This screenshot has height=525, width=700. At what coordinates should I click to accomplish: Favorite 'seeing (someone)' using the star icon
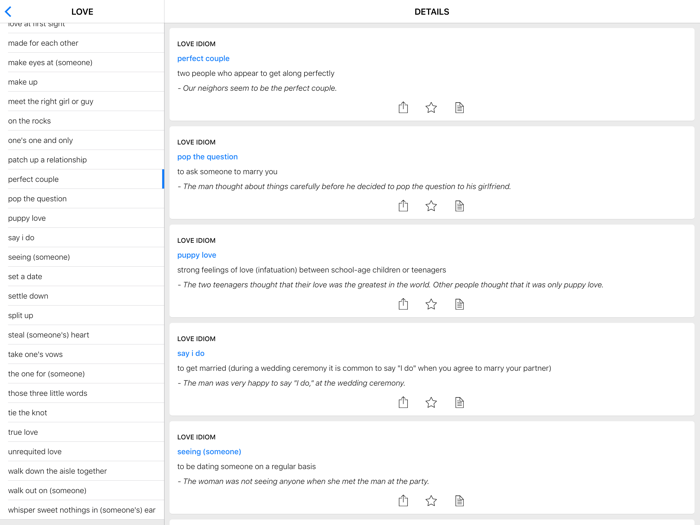[x=431, y=500]
